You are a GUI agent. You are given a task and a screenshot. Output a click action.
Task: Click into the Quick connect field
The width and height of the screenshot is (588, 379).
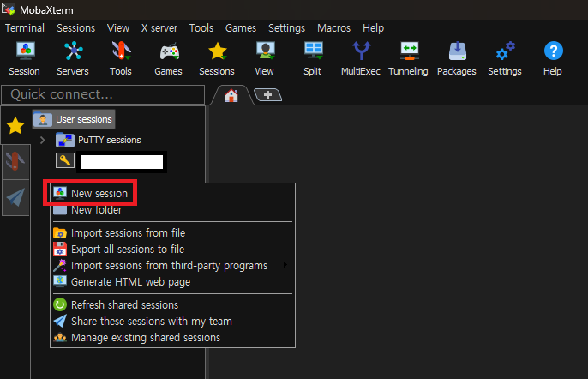click(103, 94)
